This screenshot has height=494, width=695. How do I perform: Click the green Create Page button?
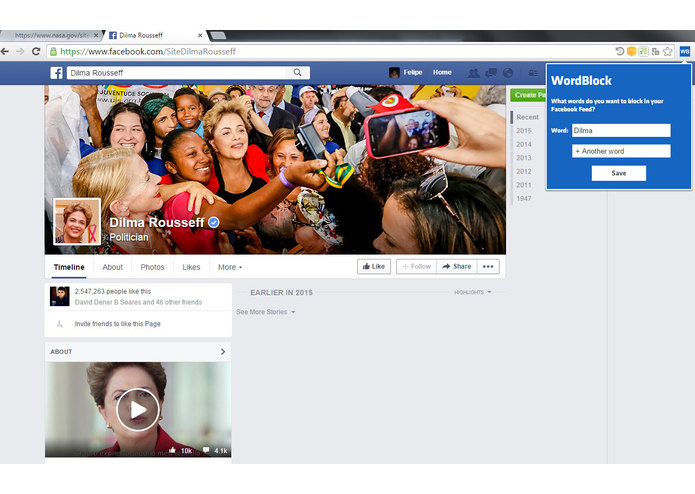click(528, 95)
